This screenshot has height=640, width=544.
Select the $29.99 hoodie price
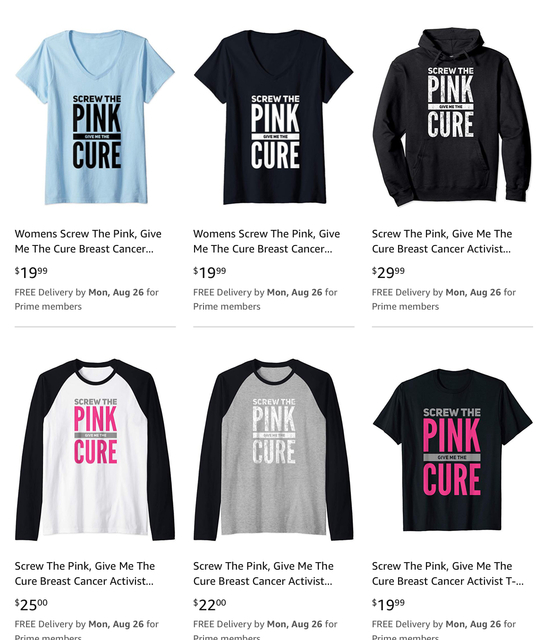(x=388, y=272)
